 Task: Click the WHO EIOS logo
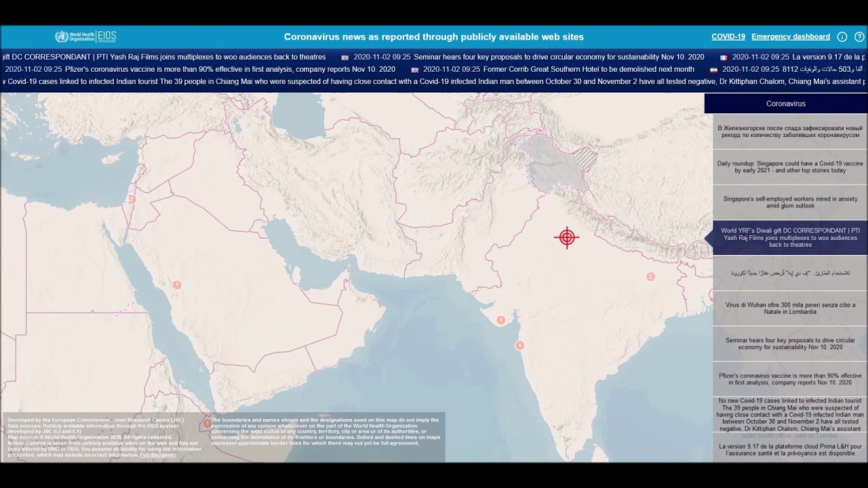pyautogui.click(x=85, y=37)
